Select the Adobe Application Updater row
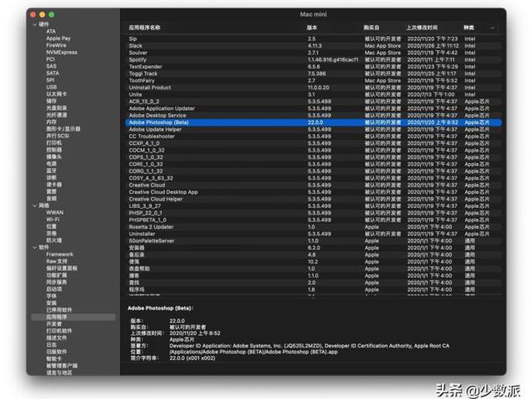Screen dimensions: 532x399 (314, 109)
